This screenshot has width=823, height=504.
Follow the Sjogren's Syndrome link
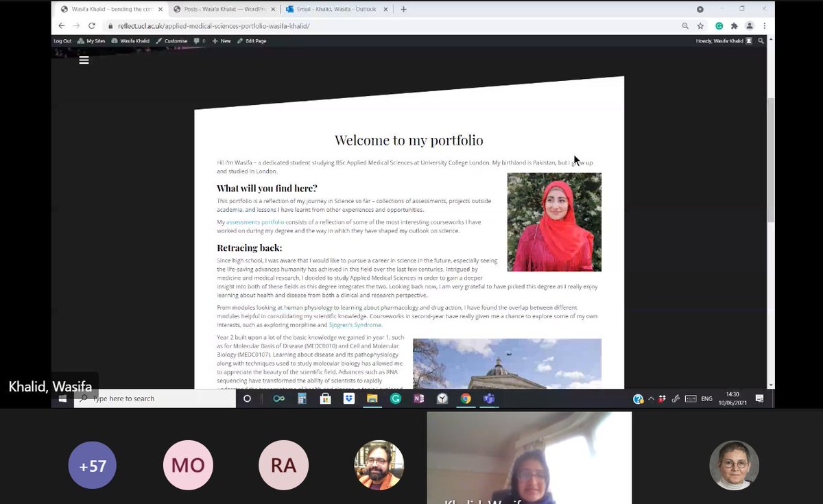(355, 325)
